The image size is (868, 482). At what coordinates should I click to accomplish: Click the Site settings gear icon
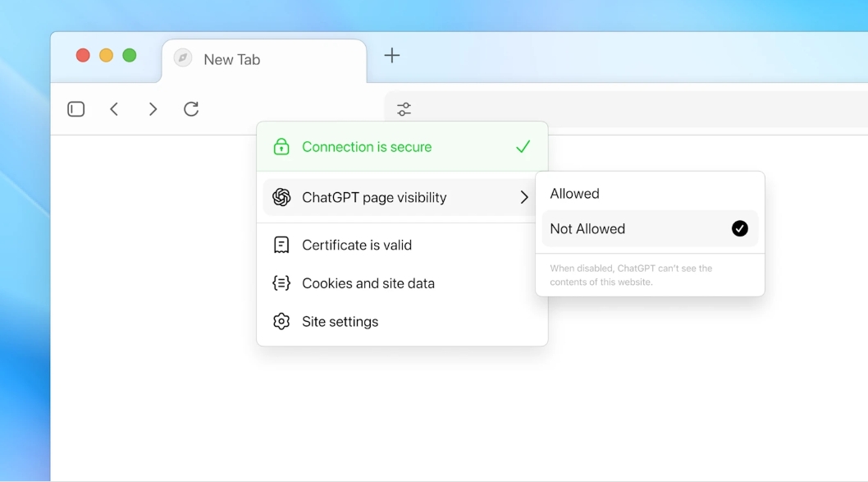coord(281,321)
